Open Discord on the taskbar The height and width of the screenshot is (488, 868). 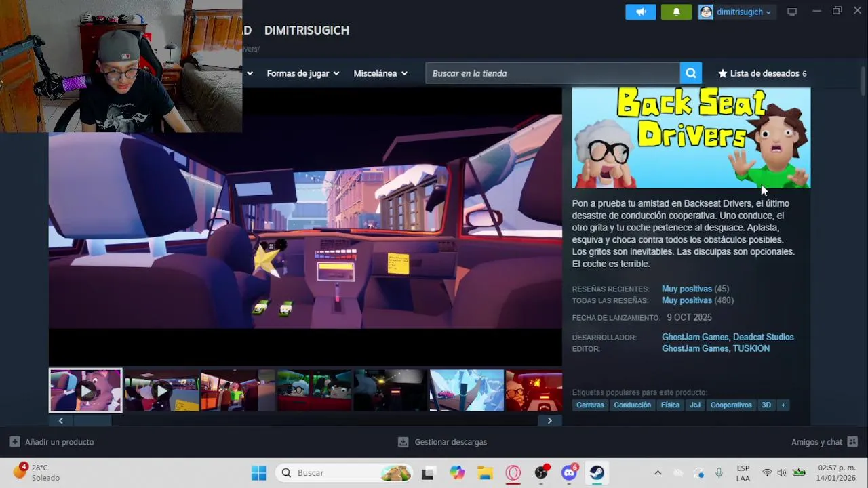[x=569, y=473]
